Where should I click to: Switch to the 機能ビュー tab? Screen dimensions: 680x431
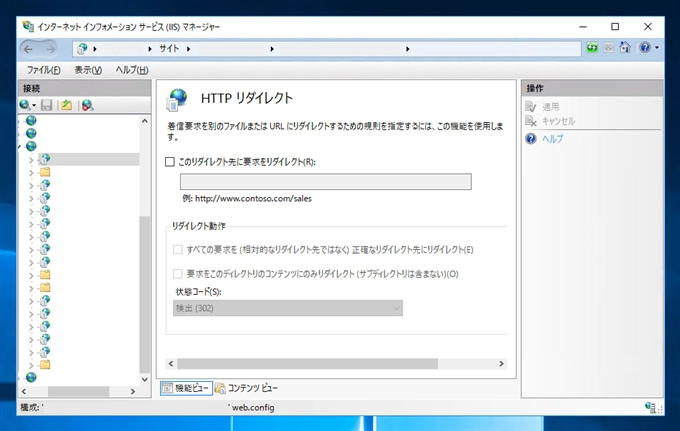click(x=186, y=388)
